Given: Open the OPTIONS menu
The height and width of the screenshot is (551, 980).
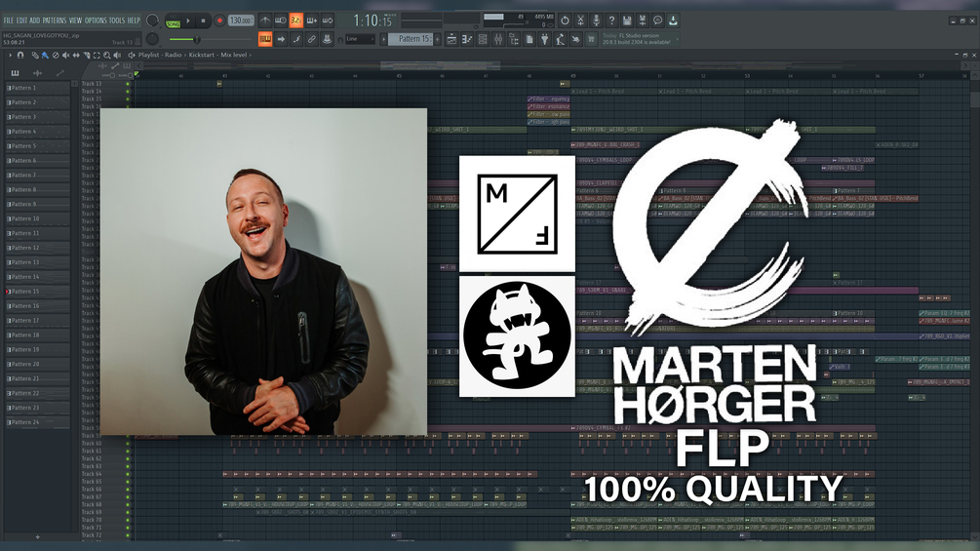Looking at the screenshot, I should [96, 20].
